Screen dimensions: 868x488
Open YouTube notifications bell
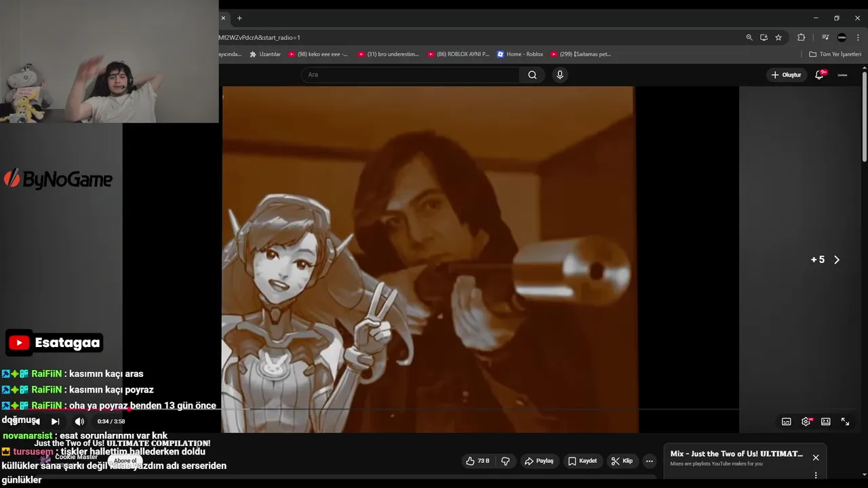pyautogui.click(x=819, y=75)
